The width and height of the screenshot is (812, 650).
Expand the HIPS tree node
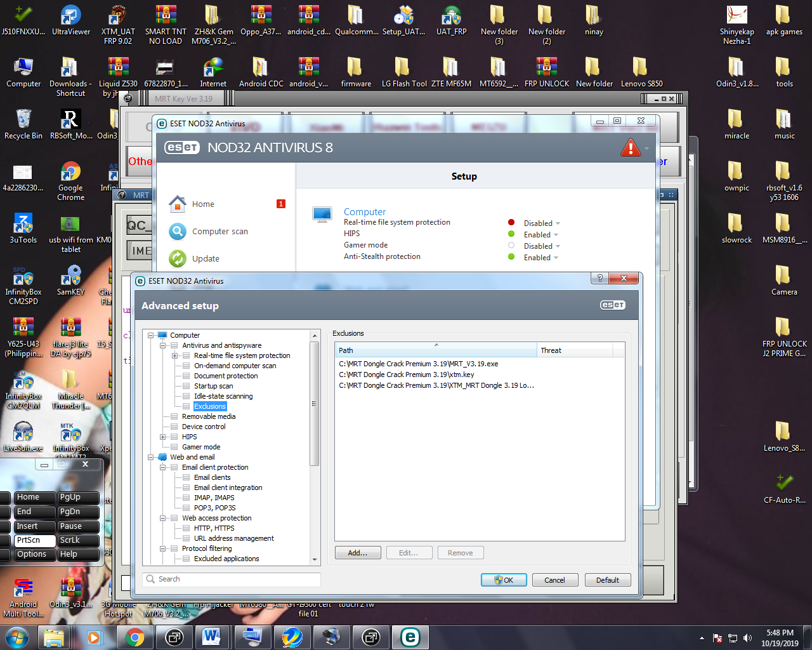tap(163, 437)
